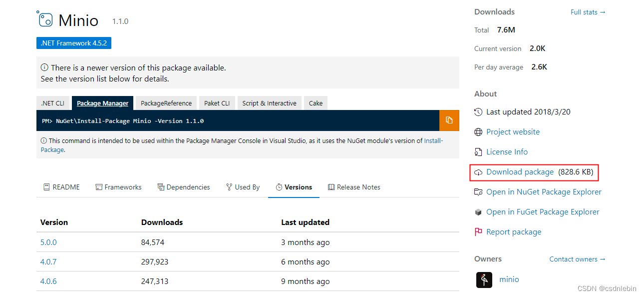
Task: Click Open in NuGet Package Explorer
Action: pos(544,192)
